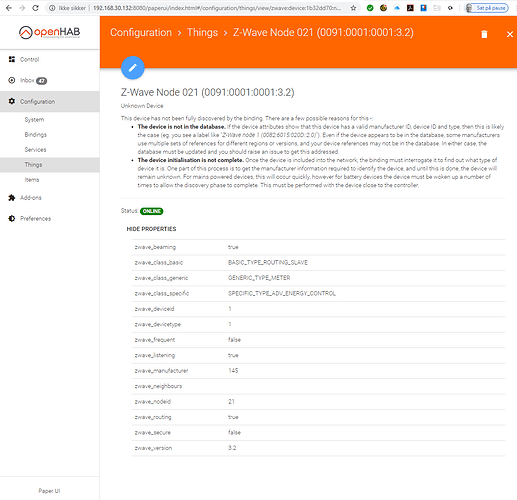Click the openHAB logo
This screenshot has width=517, height=500.
[x=49, y=32]
